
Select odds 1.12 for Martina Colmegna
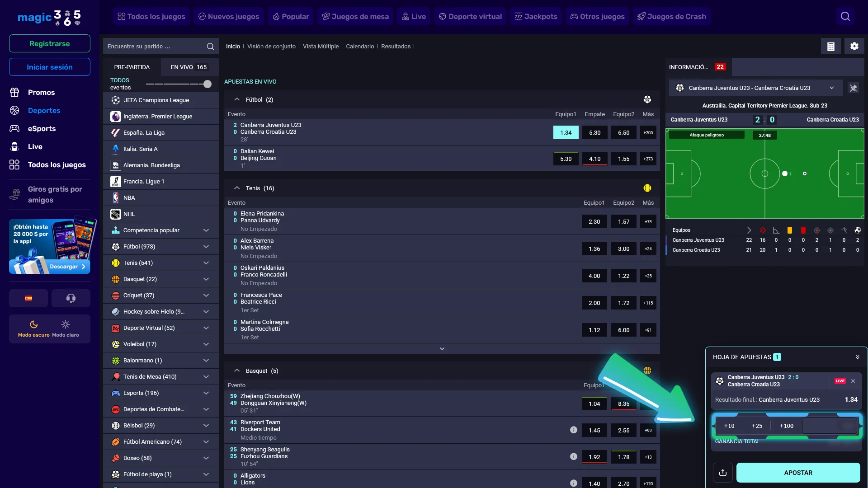point(594,330)
